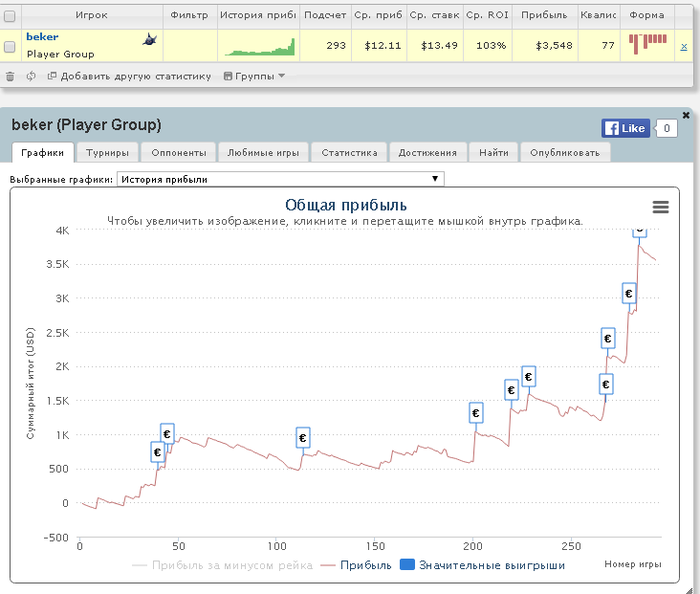Click the $12.11 average profit cell
This screenshot has width=700, height=594.
[379, 46]
